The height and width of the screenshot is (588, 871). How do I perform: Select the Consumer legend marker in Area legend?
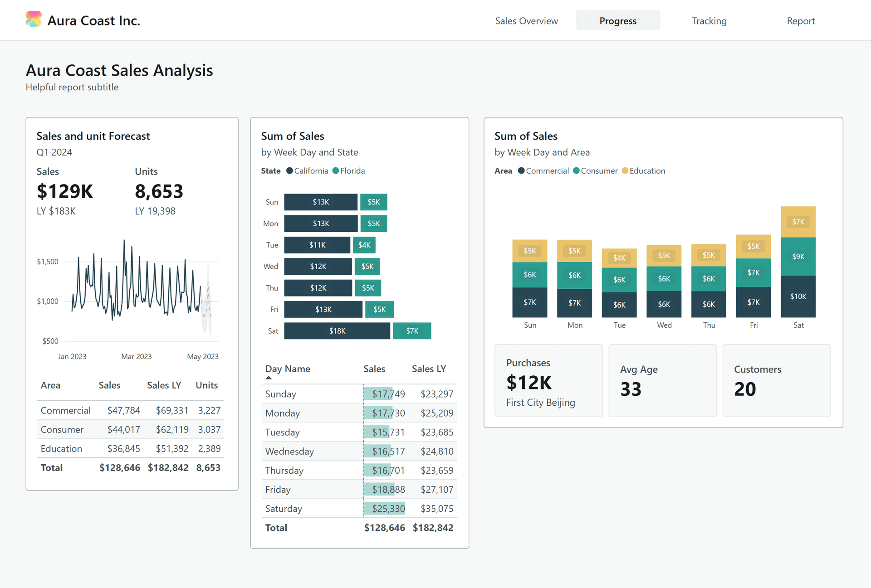575,170
